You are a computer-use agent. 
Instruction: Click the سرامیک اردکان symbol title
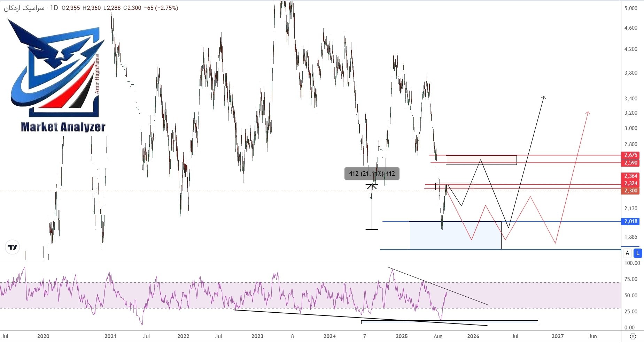click(x=24, y=8)
